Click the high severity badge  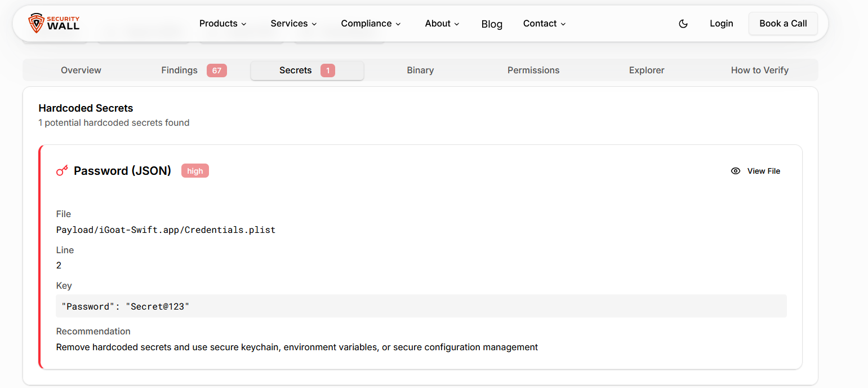(195, 171)
